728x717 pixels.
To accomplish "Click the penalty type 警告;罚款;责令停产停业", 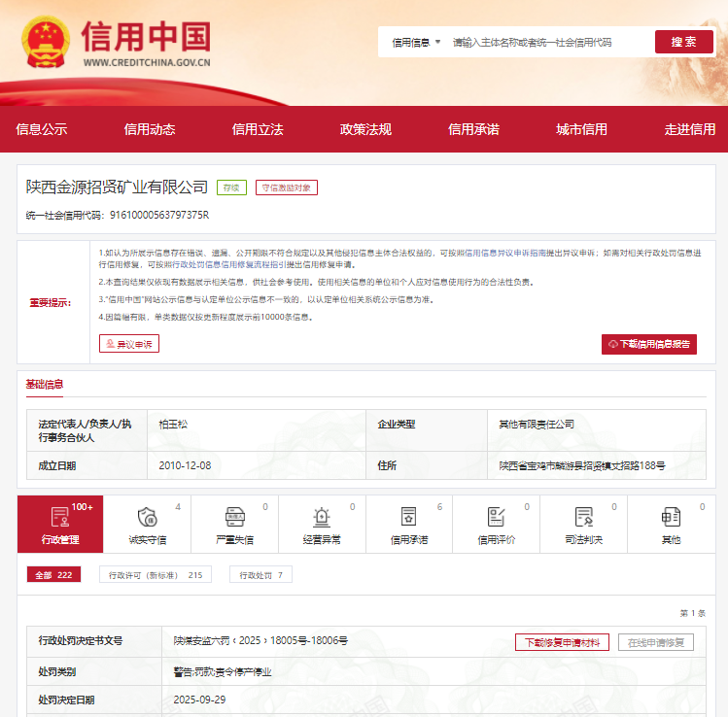I will point(223,671).
